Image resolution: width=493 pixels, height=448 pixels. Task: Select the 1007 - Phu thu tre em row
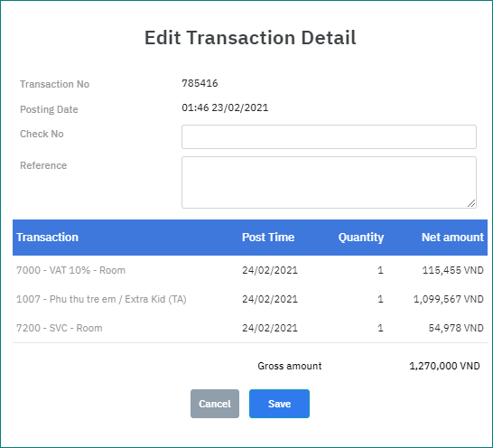250,299
